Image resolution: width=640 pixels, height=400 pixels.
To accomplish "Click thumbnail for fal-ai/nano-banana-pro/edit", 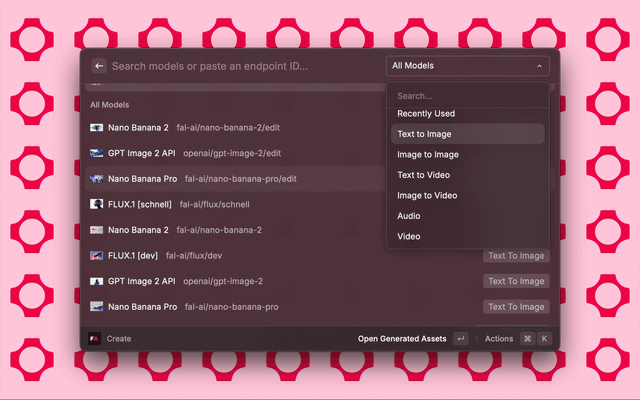I will pos(96,179).
